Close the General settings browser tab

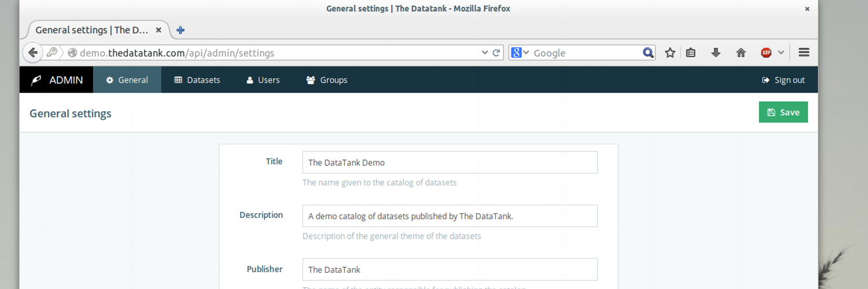tap(159, 30)
